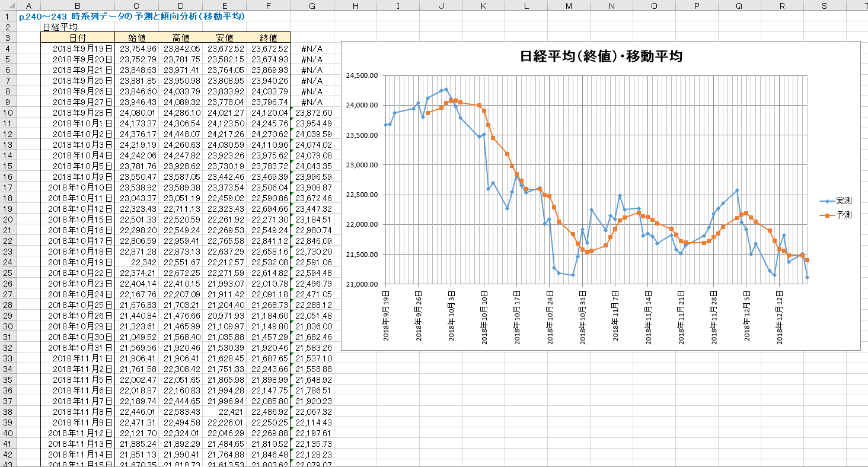Image resolution: width=868 pixels, height=467 pixels.
Task: Select row header 40
Action: coord(8,433)
